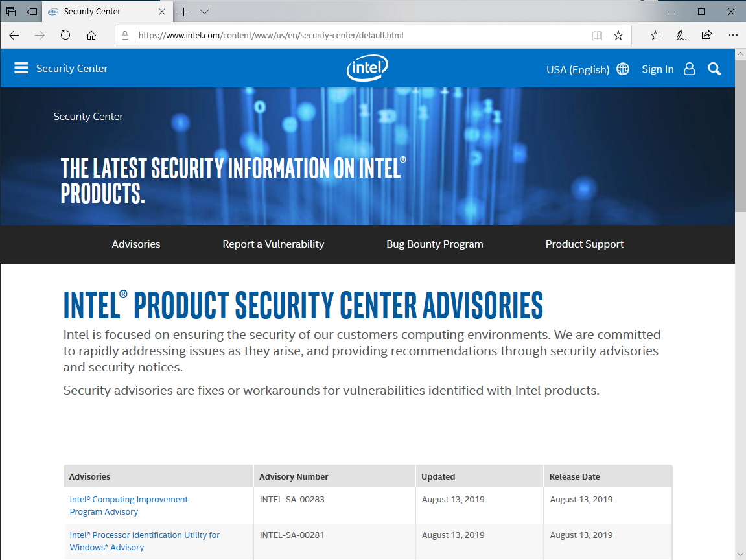Open the Hub favorites icon in toolbar
The width and height of the screenshot is (746, 560).
[655, 35]
